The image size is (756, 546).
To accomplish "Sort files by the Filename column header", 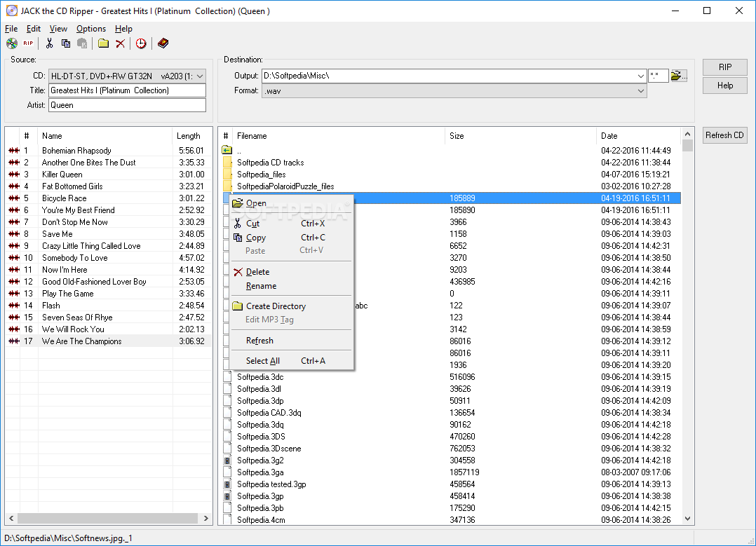I will (338, 136).
